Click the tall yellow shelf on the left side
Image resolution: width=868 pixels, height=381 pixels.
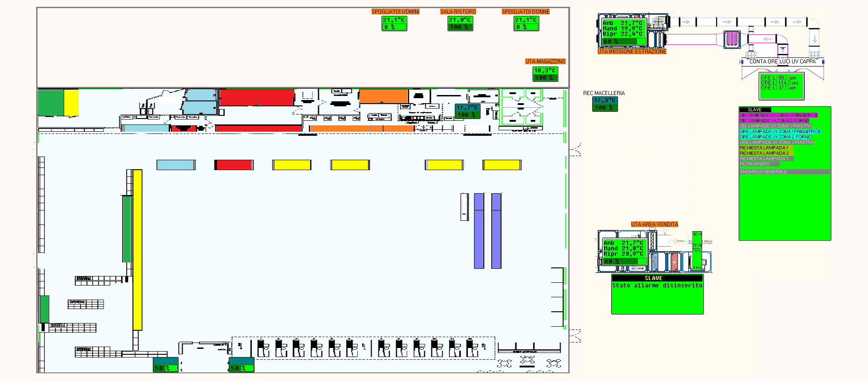137,250
